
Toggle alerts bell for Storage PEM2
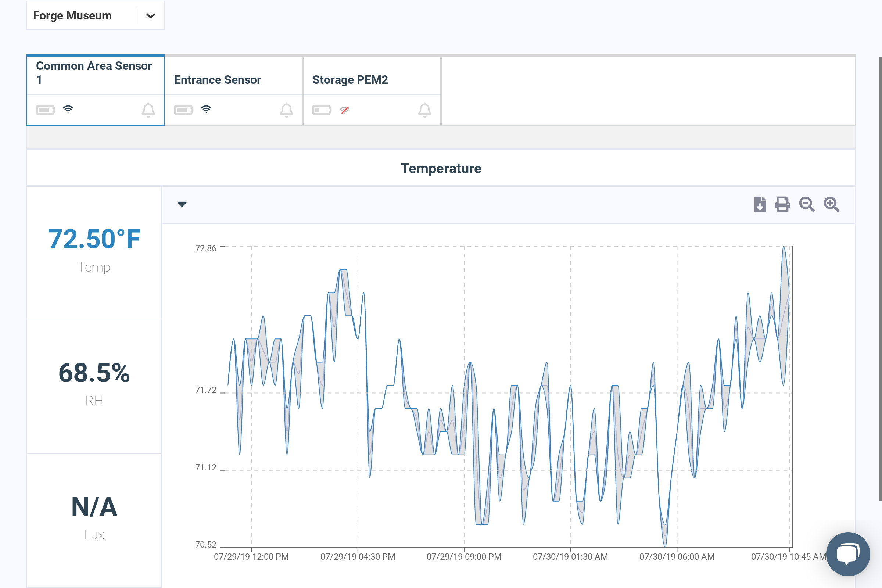tap(424, 110)
